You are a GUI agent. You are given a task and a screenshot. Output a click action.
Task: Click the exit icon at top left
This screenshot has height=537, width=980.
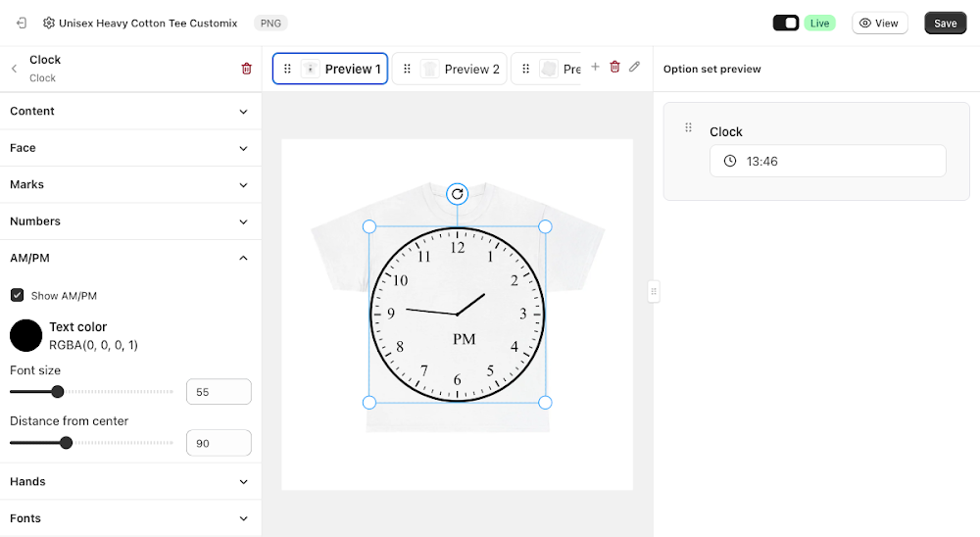[22, 24]
